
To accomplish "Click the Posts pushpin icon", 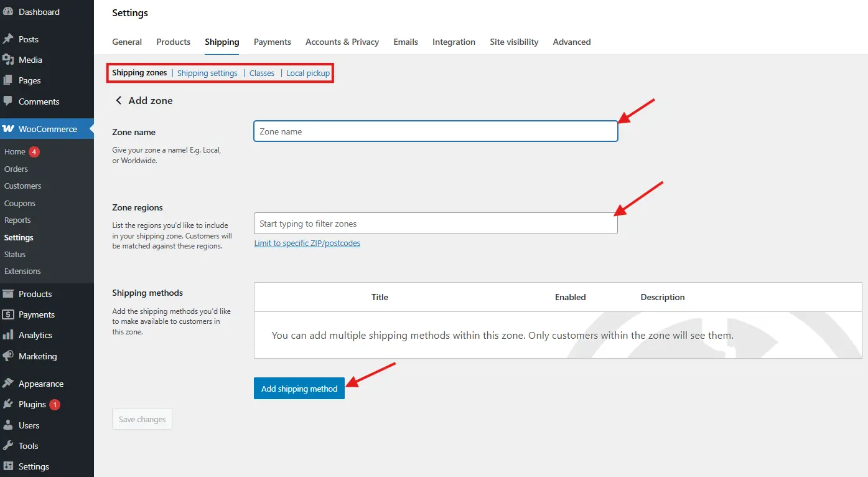I will pyautogui.click(x=8, y=39).
